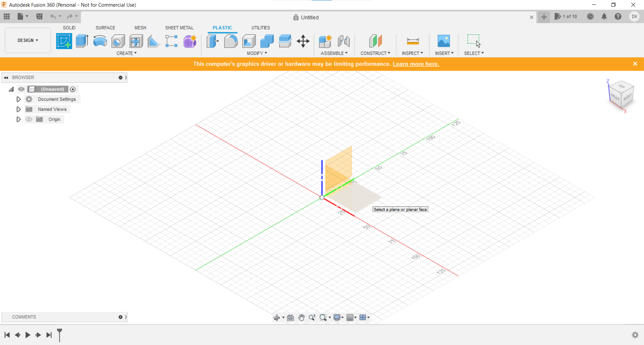Dismiss the orange performance warning banner
Viewport: 644px width, 345px height.
pyautogui.click(x=635, y=64)
